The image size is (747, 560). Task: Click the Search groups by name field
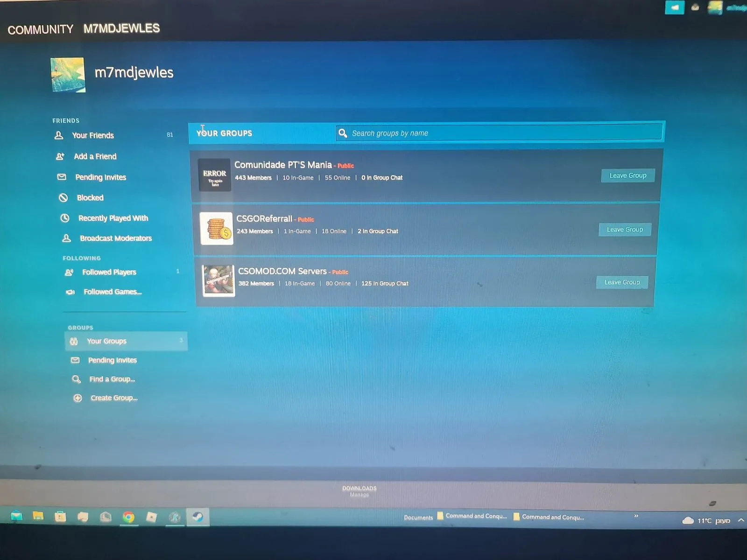500,133
